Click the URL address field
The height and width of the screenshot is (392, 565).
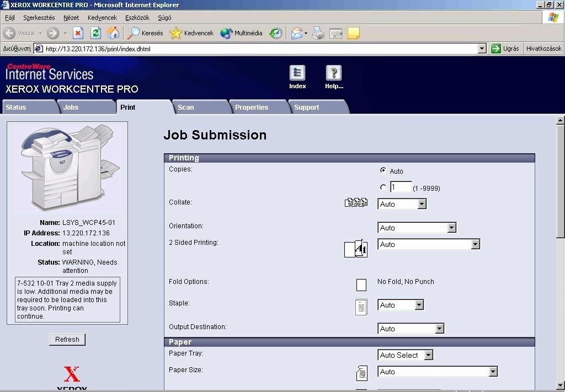tap(261, 49)
